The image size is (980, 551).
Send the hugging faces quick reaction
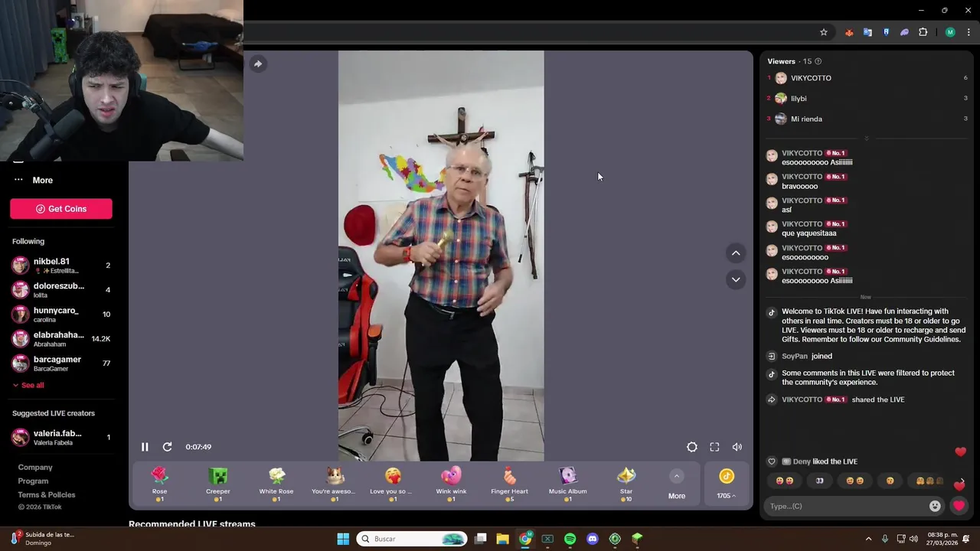[x=929, y=481]
